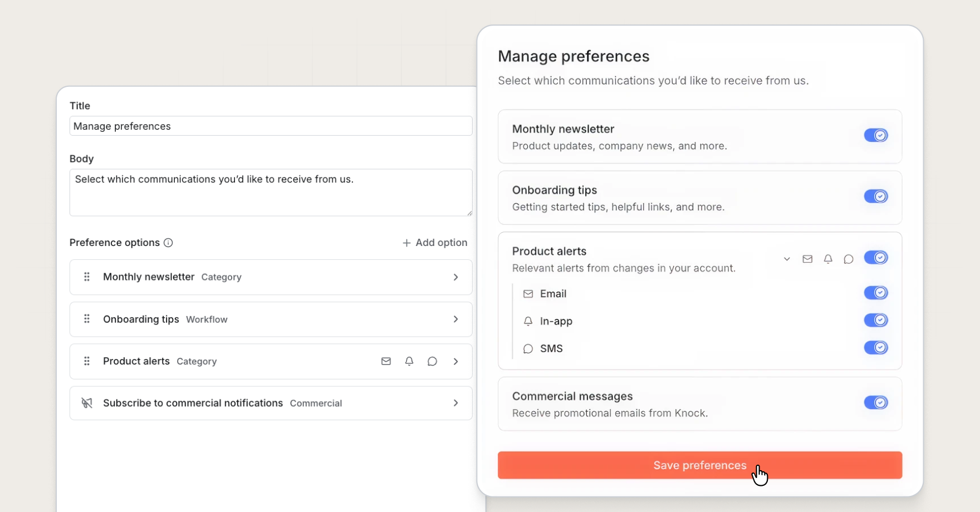Click email icon in Product alerts editor row
Viewport: 980px width, 512px height.
point(386,361)
